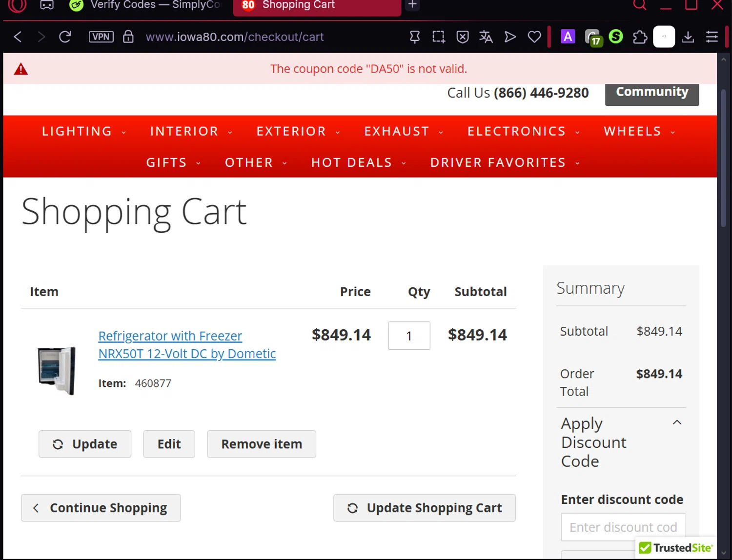Open the extensions puzzle piece icon

[640, 37]
